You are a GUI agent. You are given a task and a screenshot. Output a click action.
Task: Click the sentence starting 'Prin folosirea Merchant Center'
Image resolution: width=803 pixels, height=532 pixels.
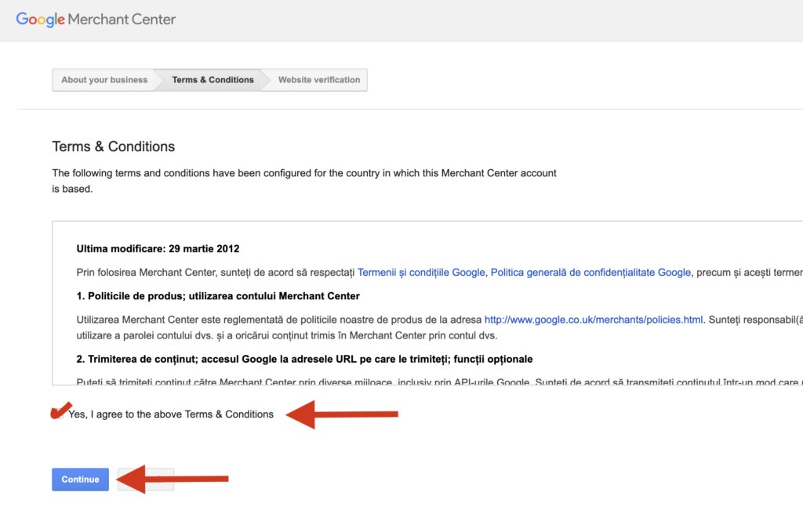pos(439,272)
